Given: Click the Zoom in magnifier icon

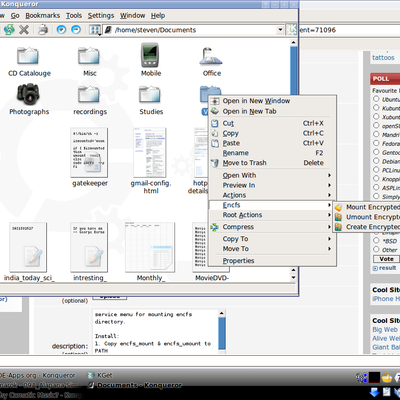Looking at the screenshot, I should [x=61, y=30].
